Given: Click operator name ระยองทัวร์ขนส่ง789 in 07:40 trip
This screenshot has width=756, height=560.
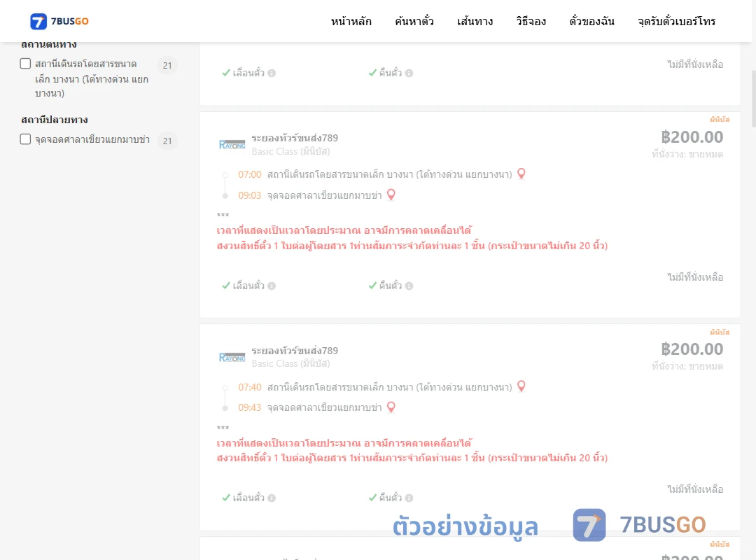Looking at the screenshot, I should pos(295,351).
